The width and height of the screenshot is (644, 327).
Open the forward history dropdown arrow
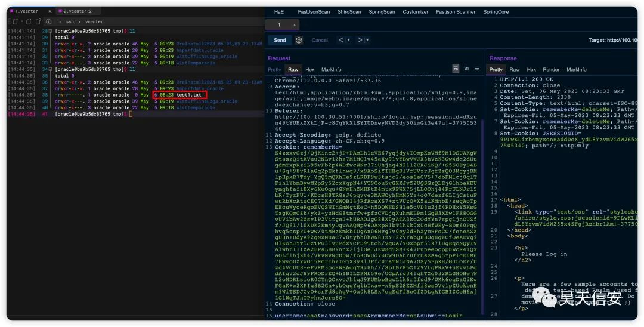click(x=367, y=40)
